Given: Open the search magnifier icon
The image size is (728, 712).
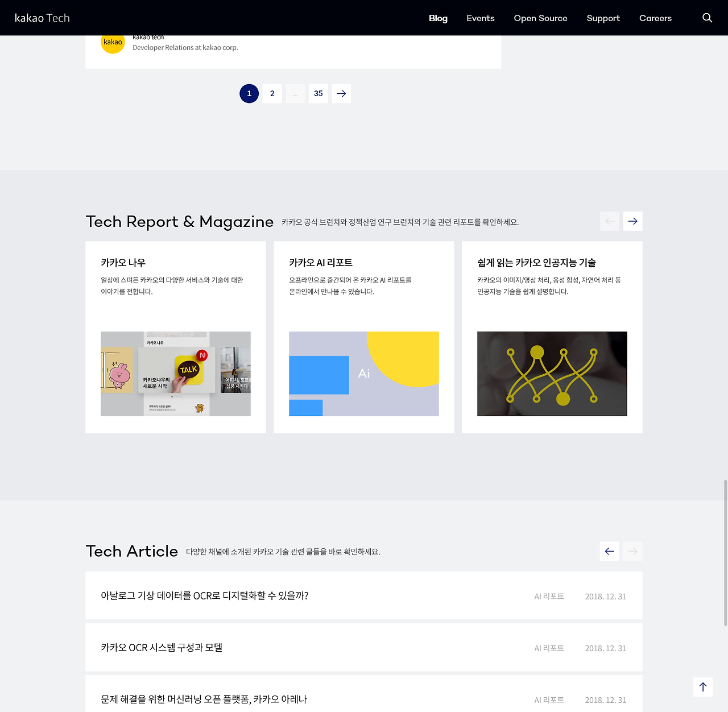Looking at the screenshot, I should 707,18.
